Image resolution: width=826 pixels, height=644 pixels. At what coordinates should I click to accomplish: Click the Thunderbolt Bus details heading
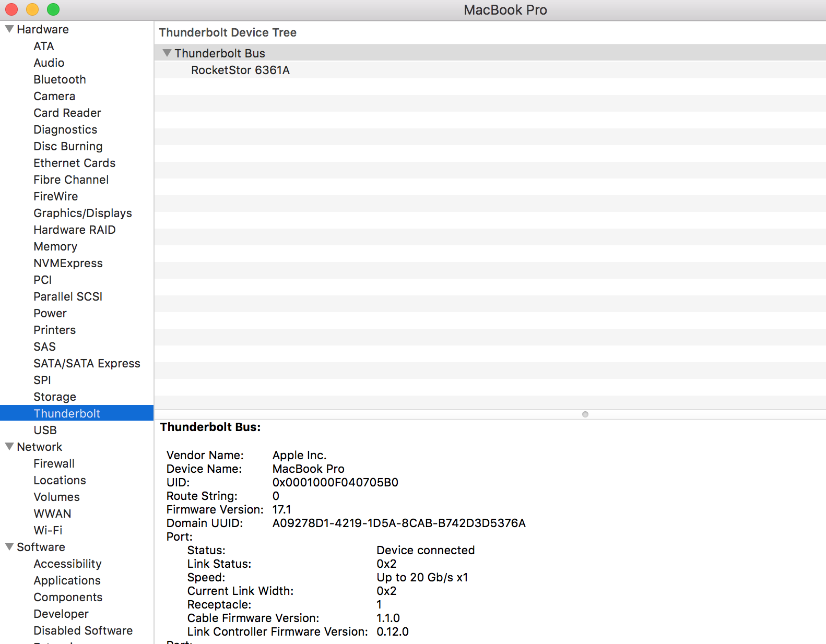coord(210,427)
